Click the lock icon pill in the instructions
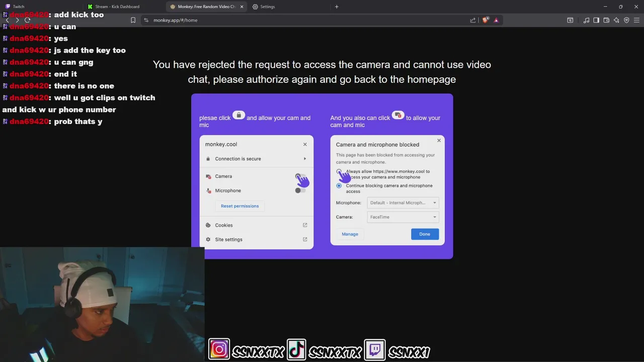The image size is (644, 362). coord(239,115)
